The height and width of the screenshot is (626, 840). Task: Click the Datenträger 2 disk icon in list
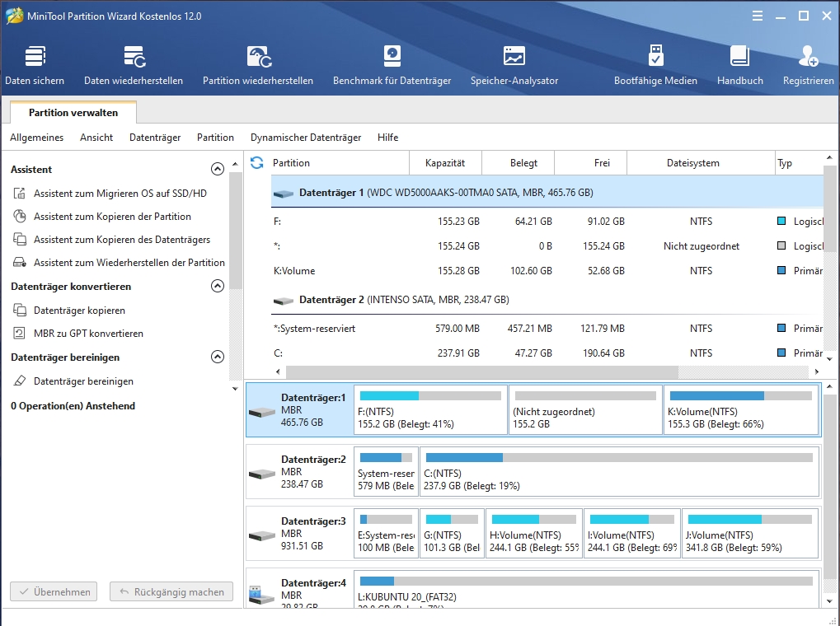click(284, 301)
